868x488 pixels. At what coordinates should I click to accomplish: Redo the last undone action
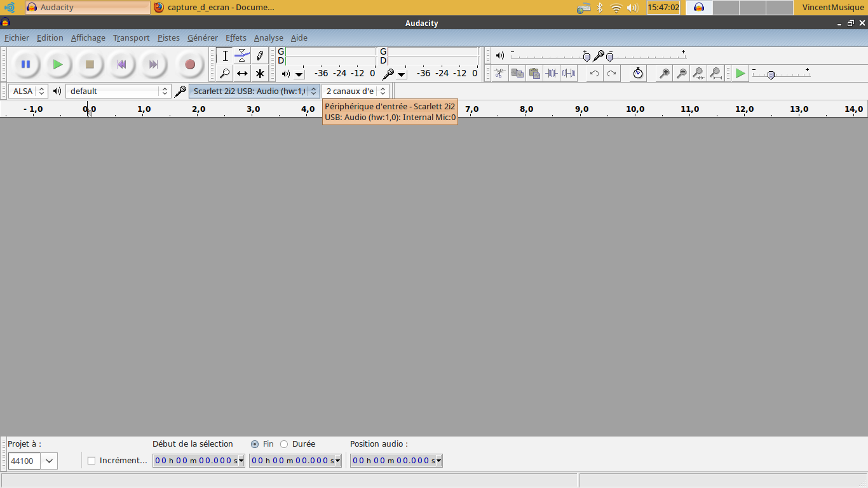click(611, 73)
